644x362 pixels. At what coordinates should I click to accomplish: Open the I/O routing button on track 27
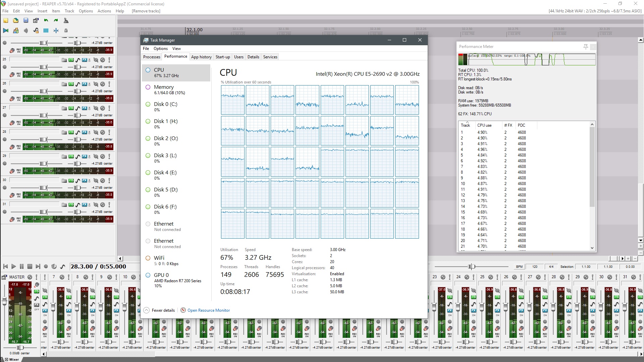[x=71, y=108]
